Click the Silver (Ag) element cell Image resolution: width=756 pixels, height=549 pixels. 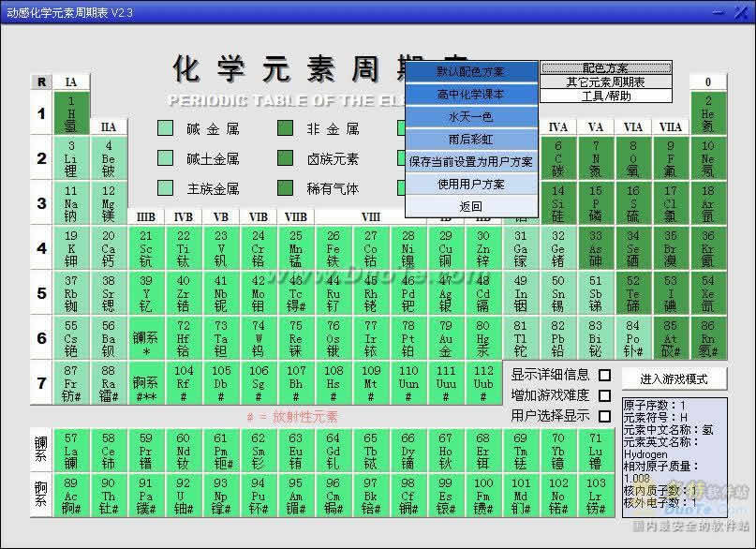pyautogui.click(x=446, y=293)
